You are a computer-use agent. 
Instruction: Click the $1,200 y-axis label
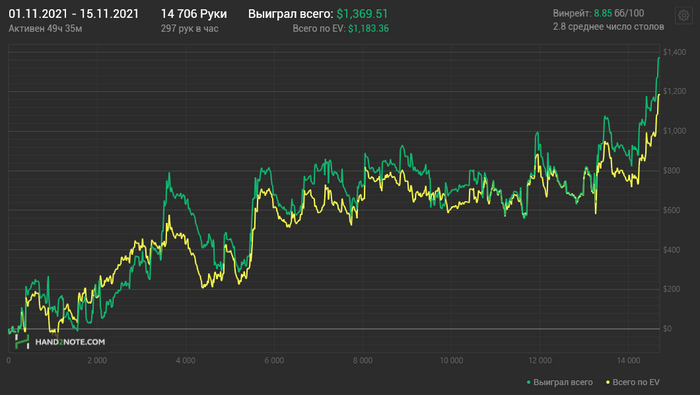675,91
